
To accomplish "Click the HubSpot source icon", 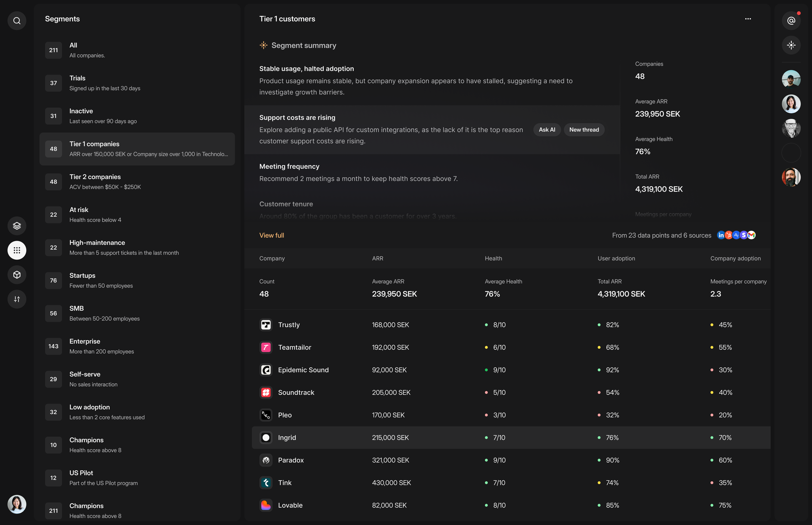I will coord(729,235).
